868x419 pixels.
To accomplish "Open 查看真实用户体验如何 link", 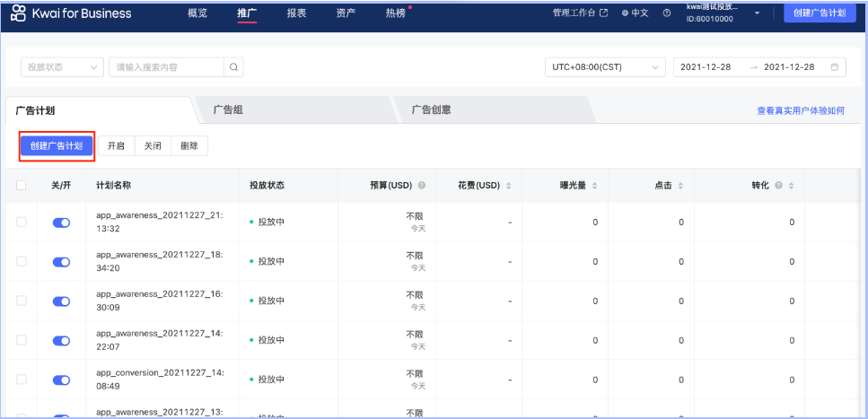I will (801, 110).
